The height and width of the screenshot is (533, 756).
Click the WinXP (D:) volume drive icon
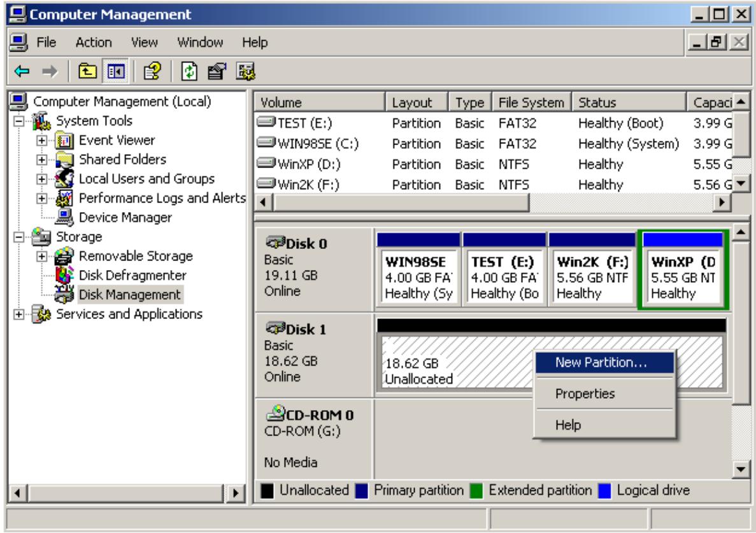(266, 163)
